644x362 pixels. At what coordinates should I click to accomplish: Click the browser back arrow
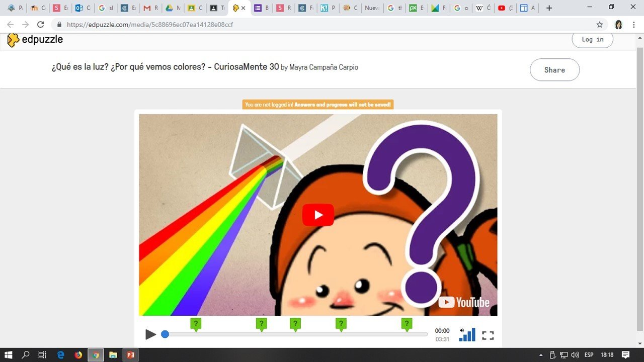click(x=10, y=25)
